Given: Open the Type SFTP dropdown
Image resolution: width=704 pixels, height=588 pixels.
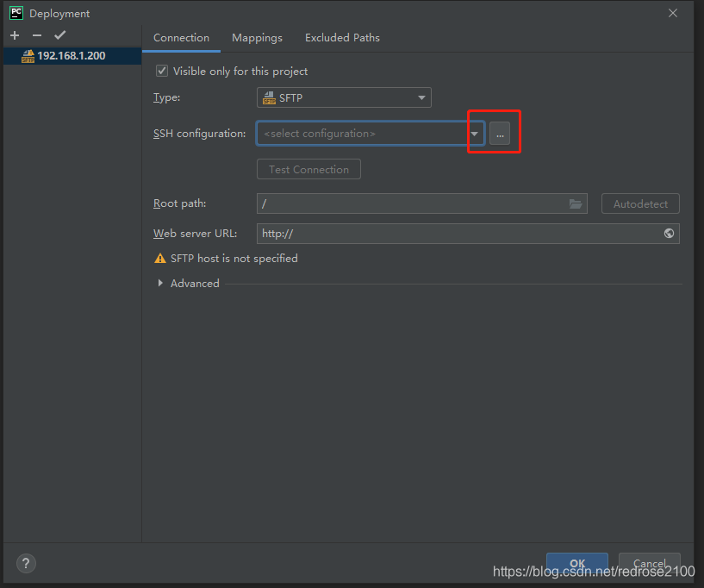Looking at the screenshot, I should click(344, 97).
